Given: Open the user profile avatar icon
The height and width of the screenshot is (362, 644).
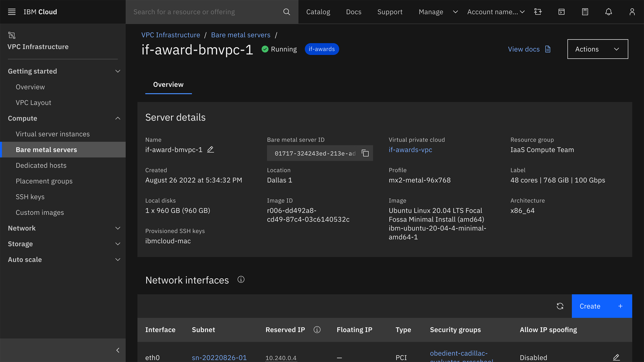Looking at the screenshot, I should click(x=632, y=12).
